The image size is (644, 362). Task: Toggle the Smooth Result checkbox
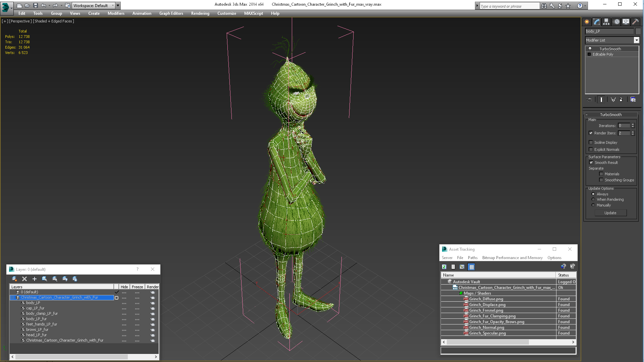click(591, 163)
